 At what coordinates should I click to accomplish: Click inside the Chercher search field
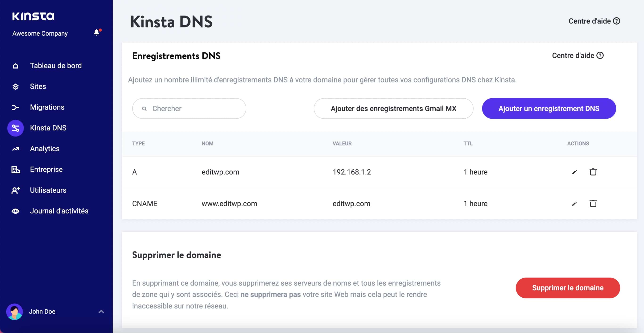pyautogui.click(x=189, y=108)
